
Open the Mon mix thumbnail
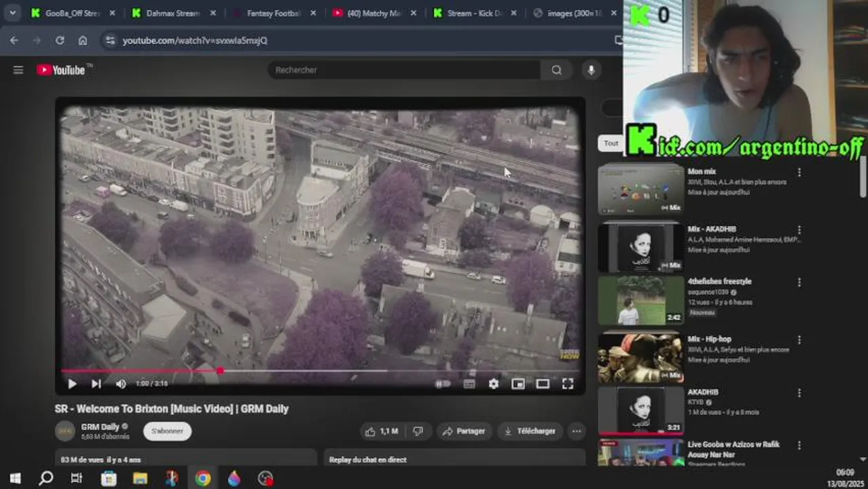pos(640,189)
